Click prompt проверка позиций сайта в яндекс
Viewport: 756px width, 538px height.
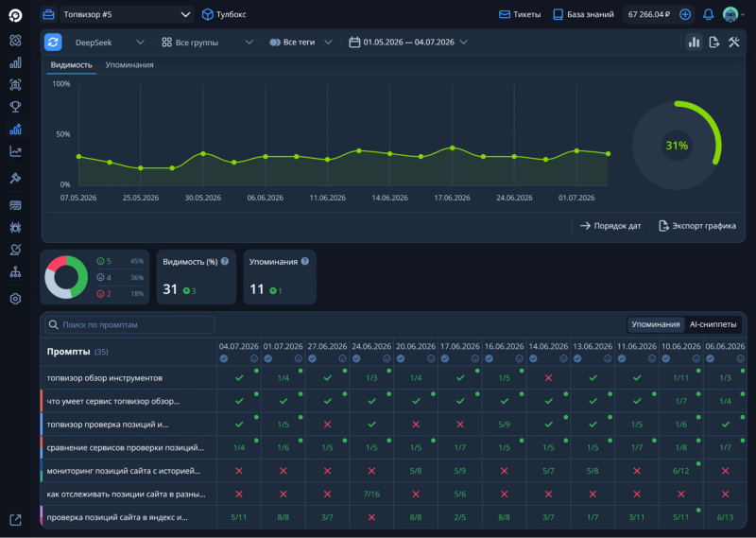(117, 517)
